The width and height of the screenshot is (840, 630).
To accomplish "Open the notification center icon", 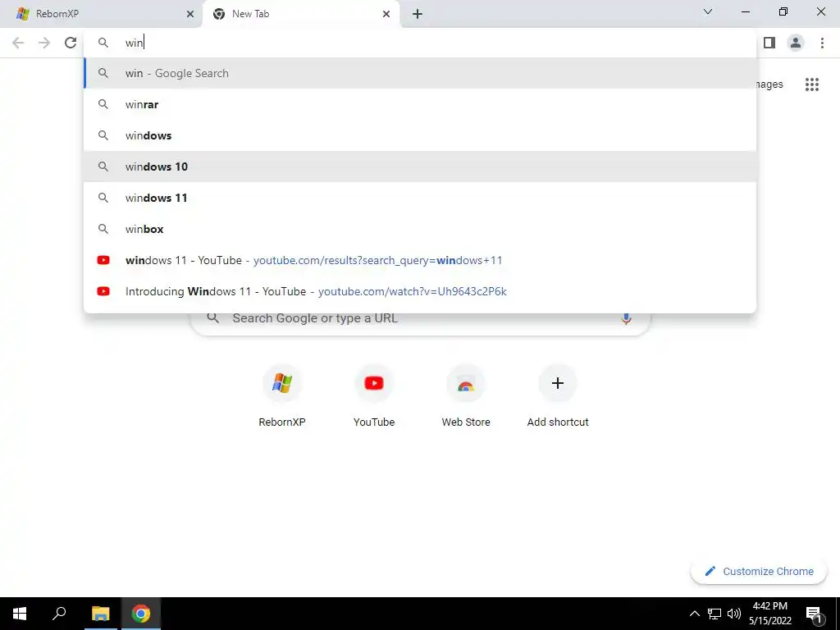I will (815, 614).
